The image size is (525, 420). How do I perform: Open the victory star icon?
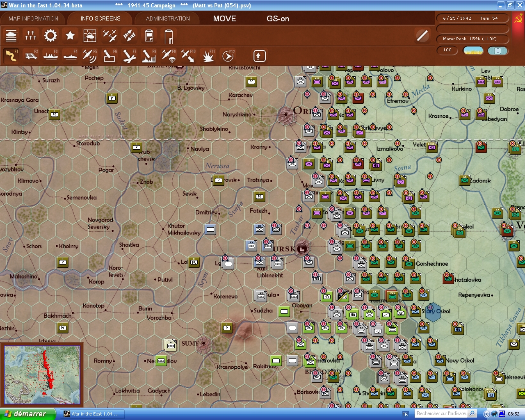pyautogui.click(x=70, y=36)
